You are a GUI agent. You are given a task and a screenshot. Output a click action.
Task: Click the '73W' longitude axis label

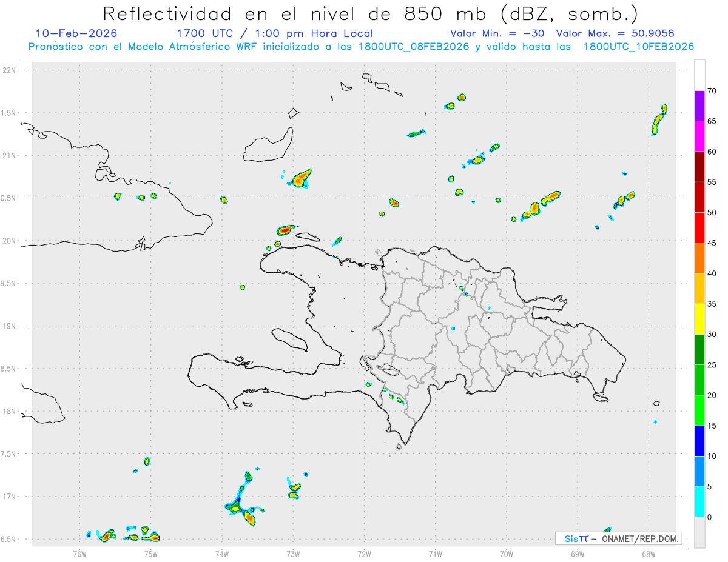coord(293,554)
